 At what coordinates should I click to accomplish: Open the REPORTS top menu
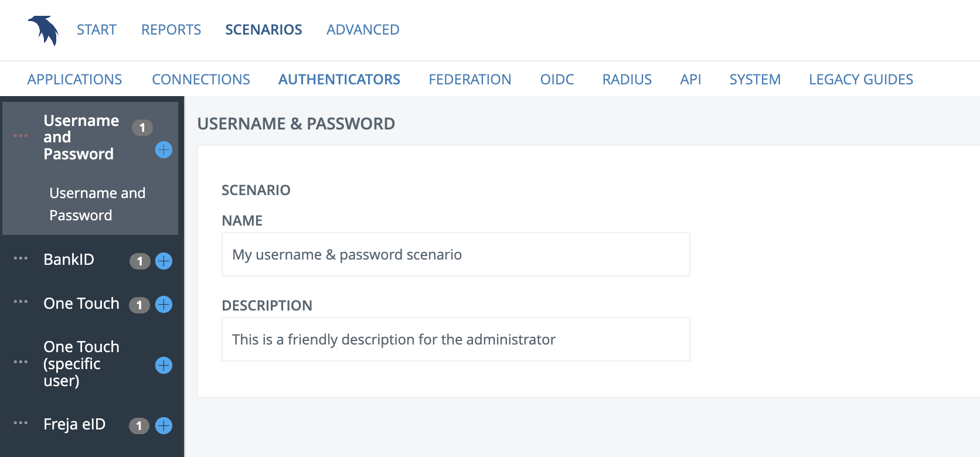click(171, 30)
